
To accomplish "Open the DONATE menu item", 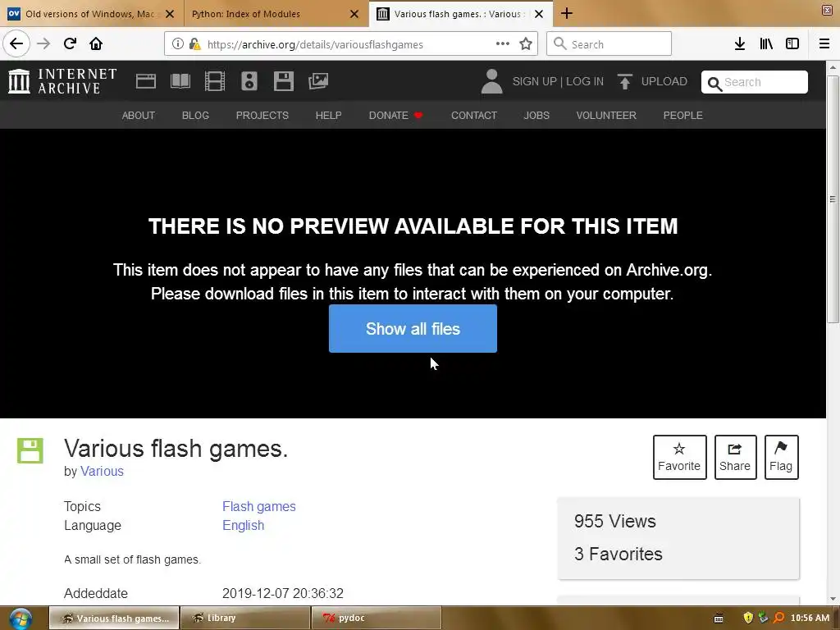I will pos(395,115).
